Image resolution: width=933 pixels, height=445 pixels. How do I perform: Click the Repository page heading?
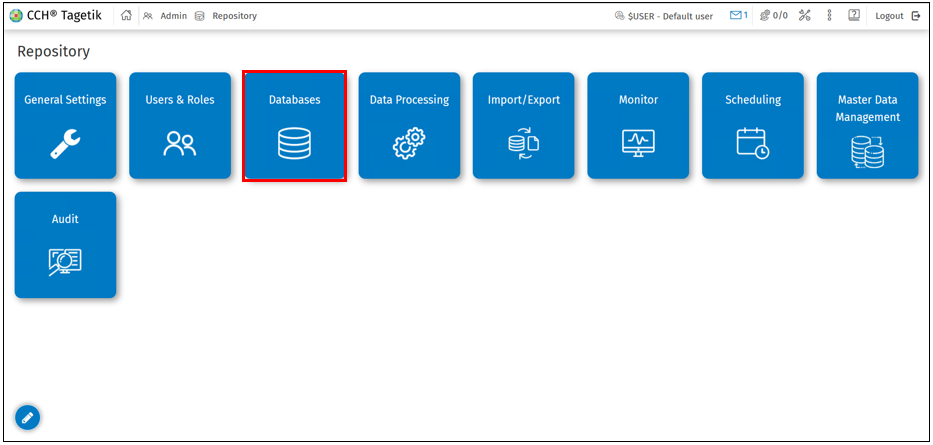pyautogui.click(x=54, y=52)
